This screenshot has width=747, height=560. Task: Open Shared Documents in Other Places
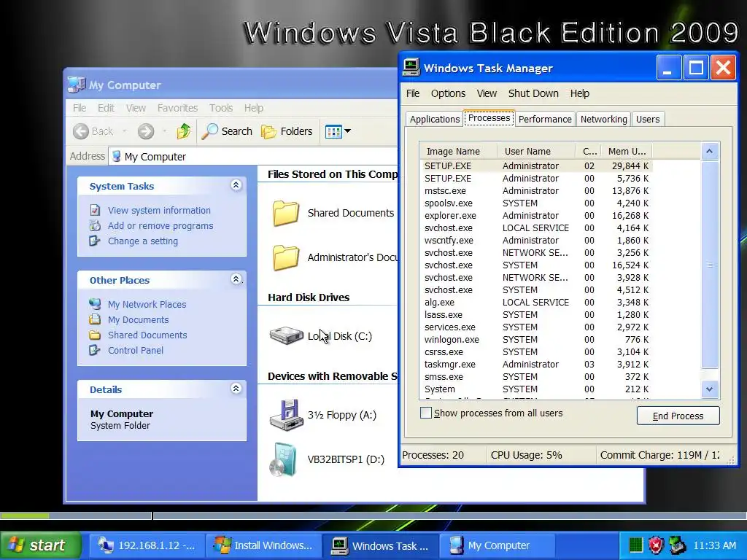(147, 335)
